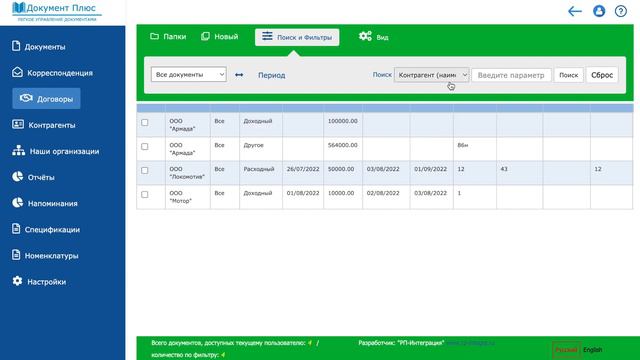Open the Контрагент search field dropdown

tap(431, 75)
